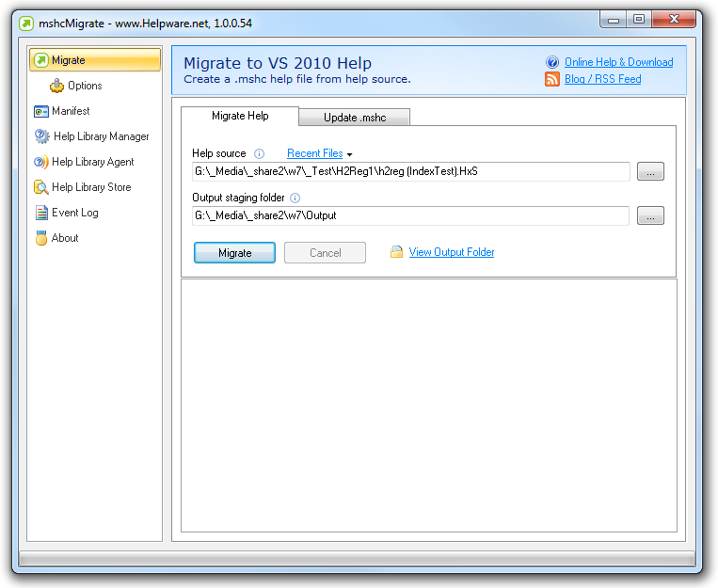Click the Output staging folder info icon
The height and width of the screenshot is (588, 718).
tap(295, 198)
